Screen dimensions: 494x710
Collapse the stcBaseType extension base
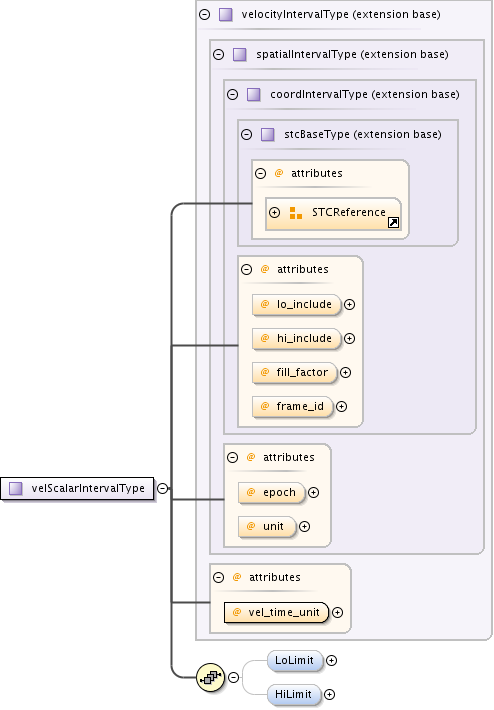(x=247, y=134)
